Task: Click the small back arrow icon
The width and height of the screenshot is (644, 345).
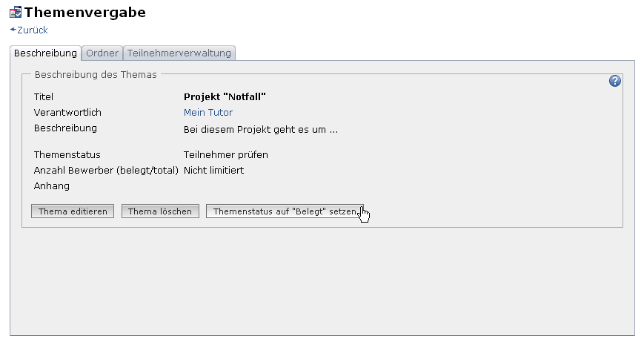Action: coord(13,30)
